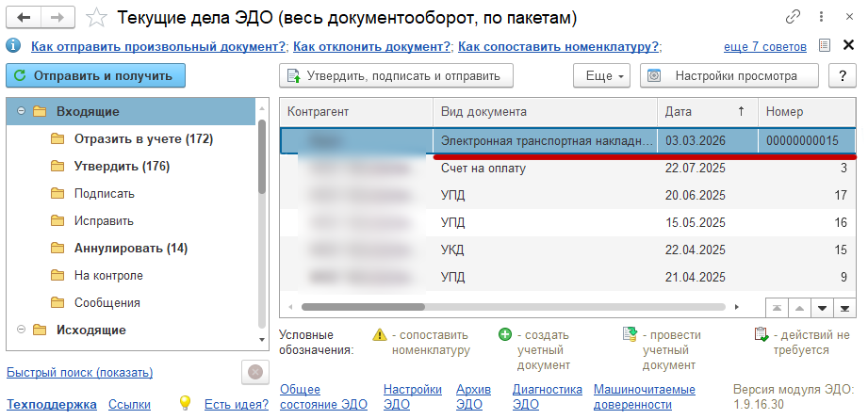The image size is (868, 419).
Task: Open Как отправить произвольный документ? link
Action: click(x=158, y=46)
